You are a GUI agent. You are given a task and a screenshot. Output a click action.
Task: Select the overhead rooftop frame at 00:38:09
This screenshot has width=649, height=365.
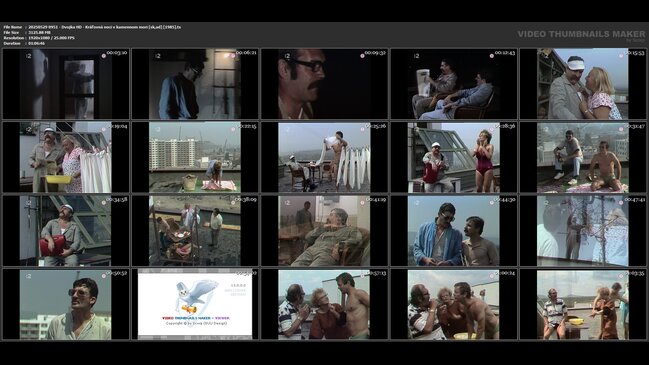pos(195,231)
